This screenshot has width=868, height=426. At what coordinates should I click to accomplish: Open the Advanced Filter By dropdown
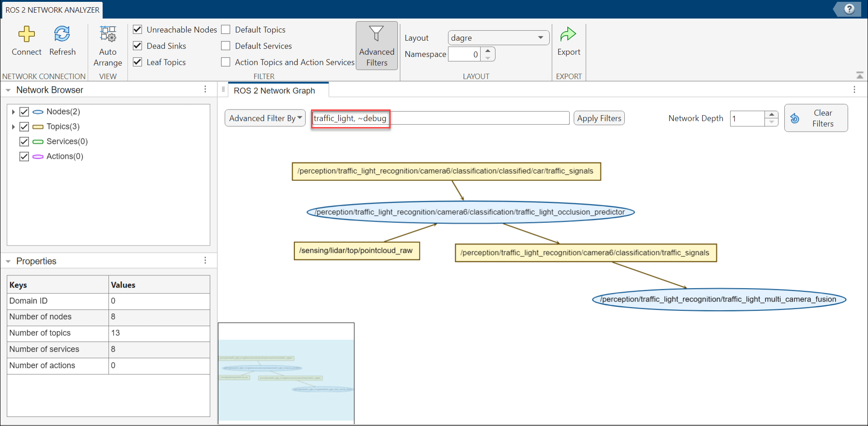pyautogui.click(x=265, y=118)
